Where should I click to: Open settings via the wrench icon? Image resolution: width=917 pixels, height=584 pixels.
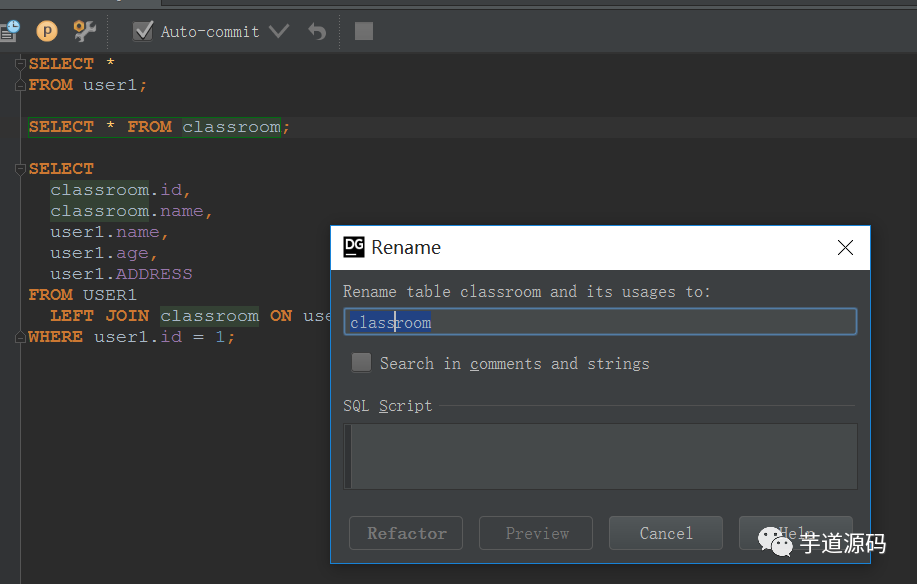(84, 31)
